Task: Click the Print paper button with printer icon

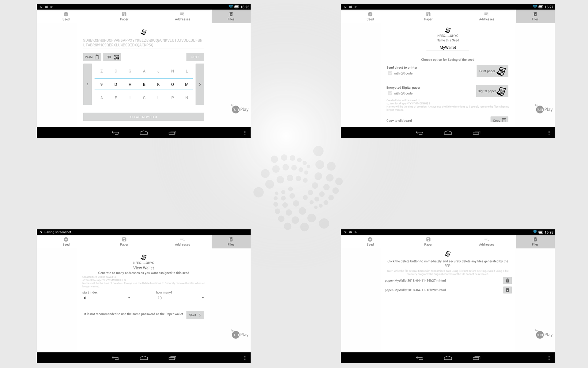Action: pyautogui.click(x=492, y=71)
